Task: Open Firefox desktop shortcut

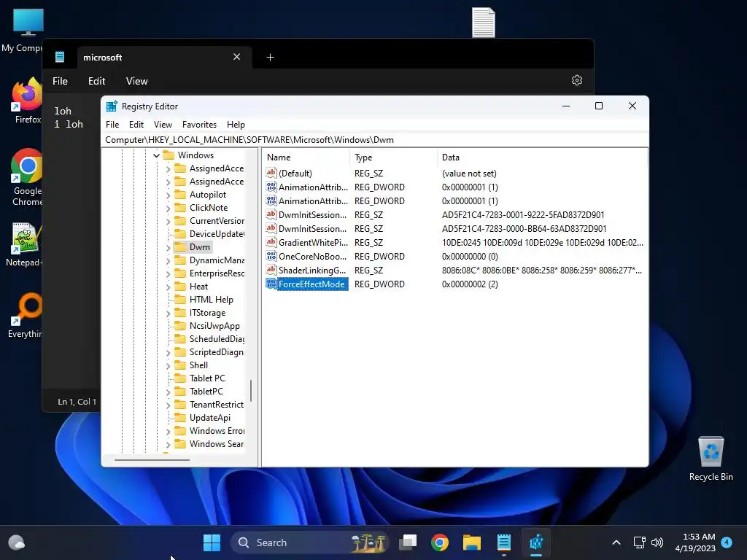Action: point(28,101)
